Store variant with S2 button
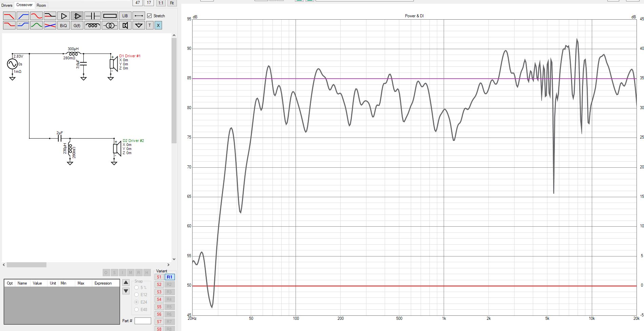644x331 pixels. 159,285
